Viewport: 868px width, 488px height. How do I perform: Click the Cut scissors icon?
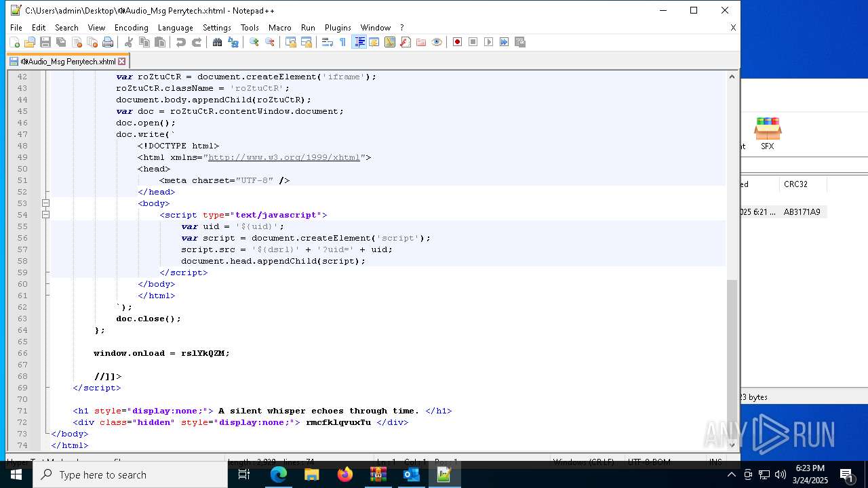[129, 42]
